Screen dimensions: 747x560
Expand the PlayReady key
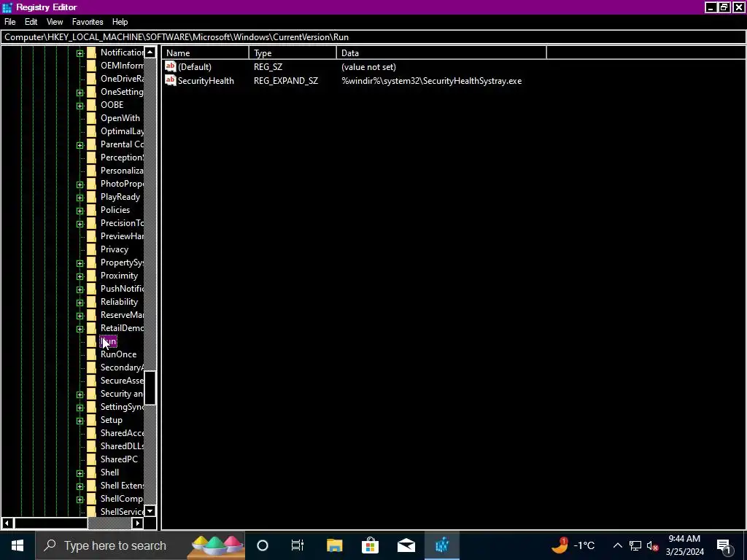point(80,197)
